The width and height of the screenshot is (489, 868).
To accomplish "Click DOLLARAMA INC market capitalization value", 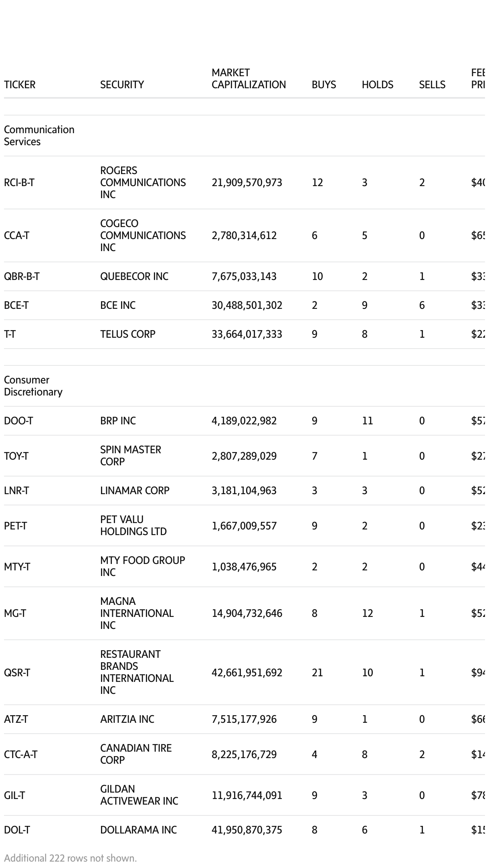I will [x=247, y=830].
